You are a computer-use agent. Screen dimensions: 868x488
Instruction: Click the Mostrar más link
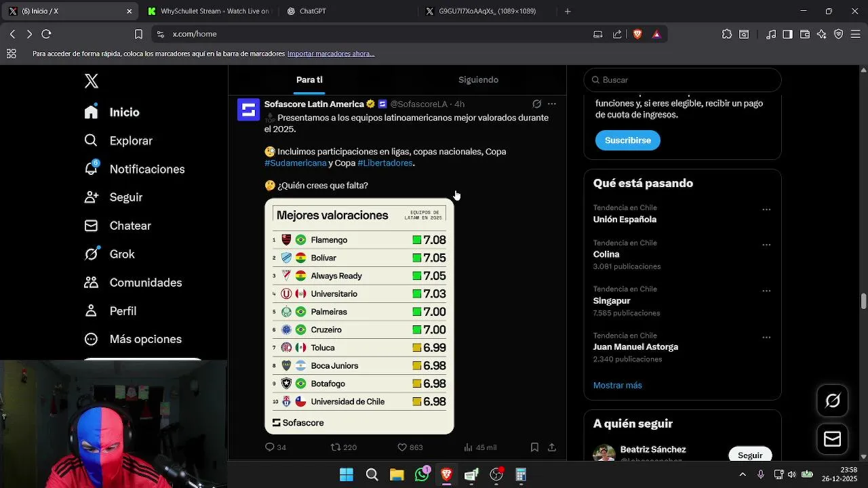point(618,385)
